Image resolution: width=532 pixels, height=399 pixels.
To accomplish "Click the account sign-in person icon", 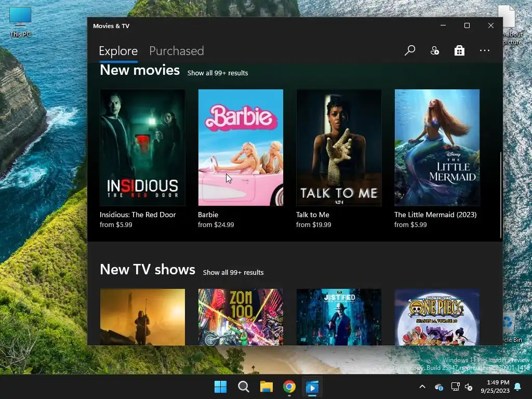I will [435, 50].
